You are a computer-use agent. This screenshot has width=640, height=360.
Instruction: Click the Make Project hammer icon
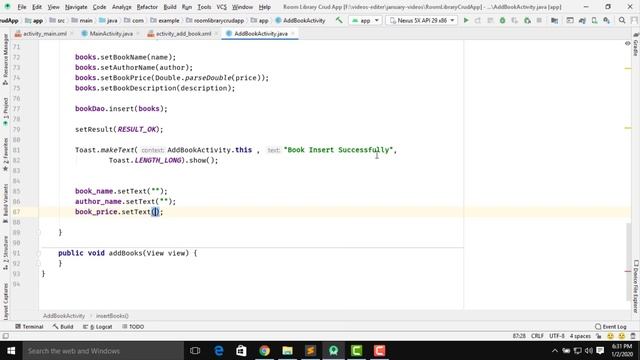(x=339, y=20)
